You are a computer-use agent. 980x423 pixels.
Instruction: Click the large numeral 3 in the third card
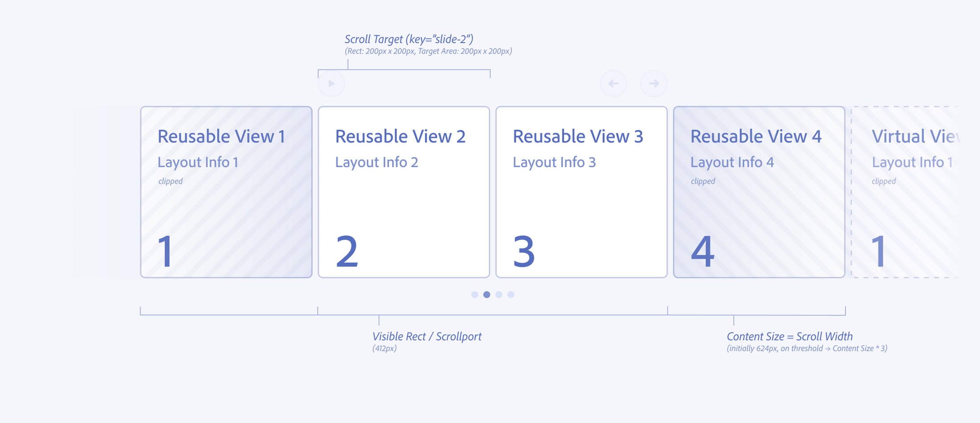point(523,252)
